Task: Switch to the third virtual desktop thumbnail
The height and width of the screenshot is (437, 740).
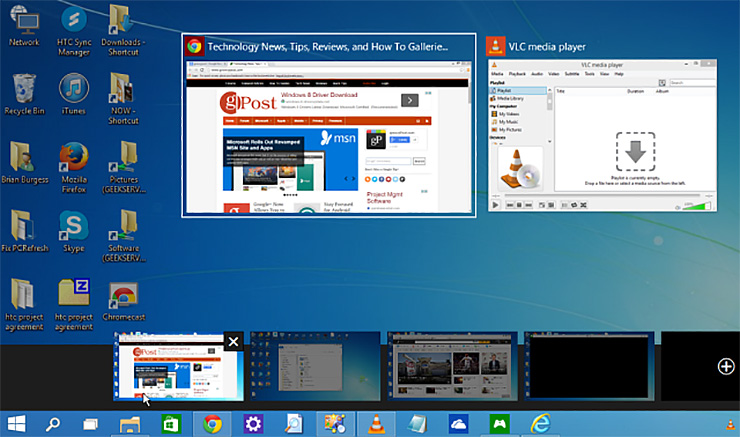Action: pos(453,367)
